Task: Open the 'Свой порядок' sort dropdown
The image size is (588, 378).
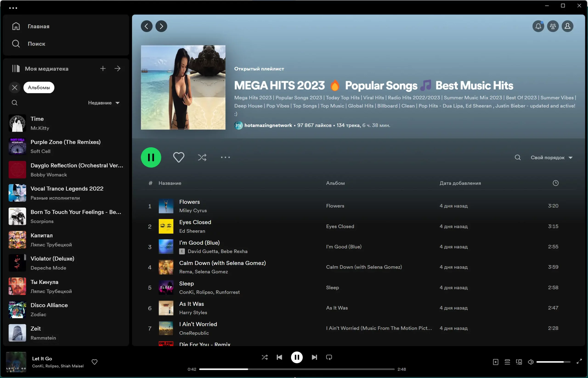Action: [x=551, y=158]
